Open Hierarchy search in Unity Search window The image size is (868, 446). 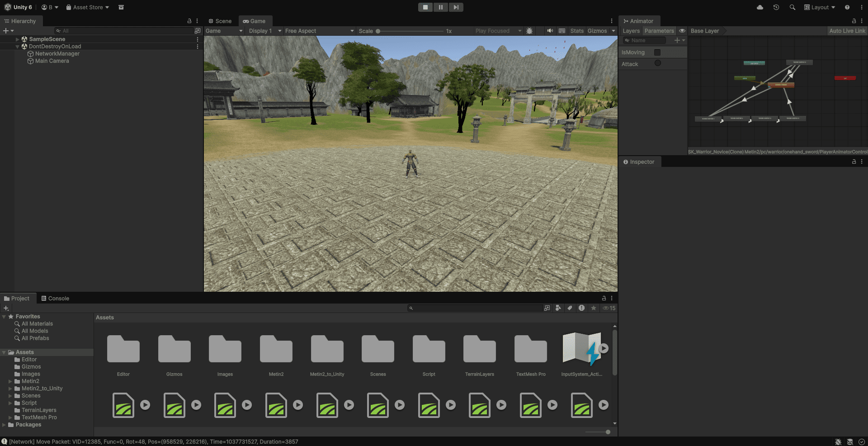click(x=198, y=31)
